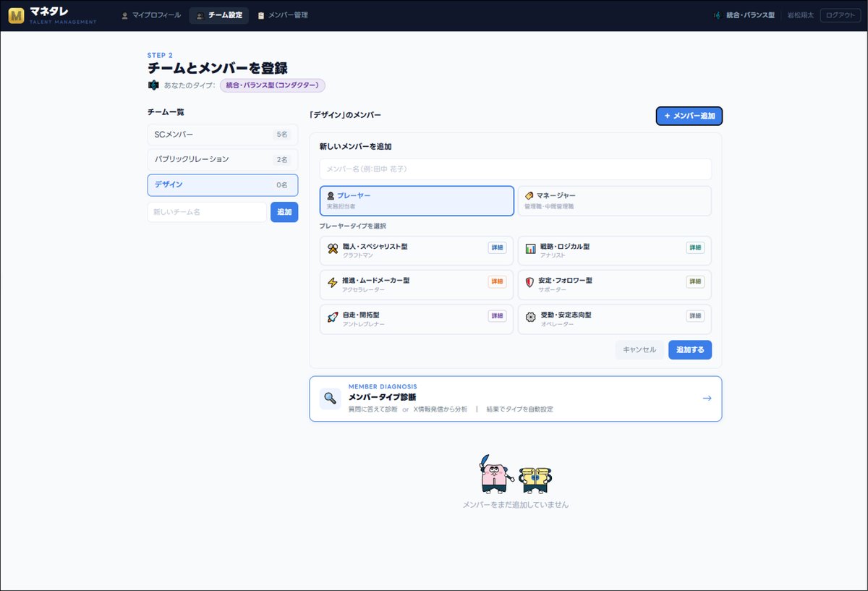Click the マネタレ yellow M logo icon
The image size is (868, 591).
click(17, 15)
